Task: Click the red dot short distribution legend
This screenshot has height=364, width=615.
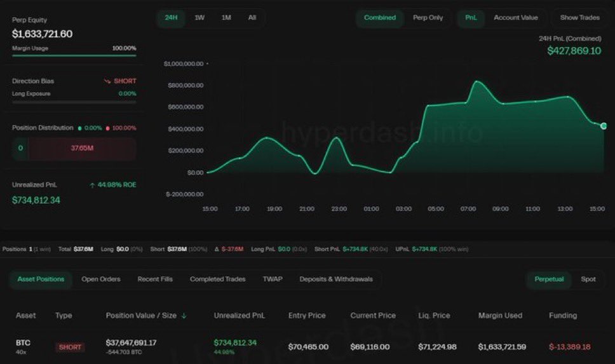Action: (107, 128)
